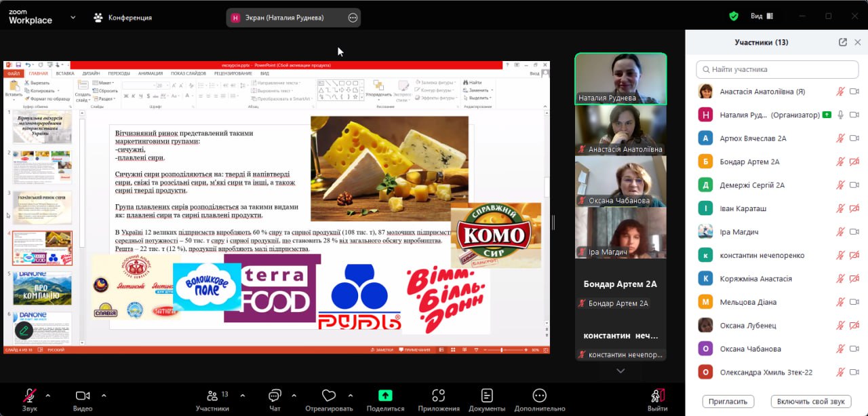Switch to the ВСТАВКА ribbon tab
This screenshot has width=868, height=416.
pos(65,73)
